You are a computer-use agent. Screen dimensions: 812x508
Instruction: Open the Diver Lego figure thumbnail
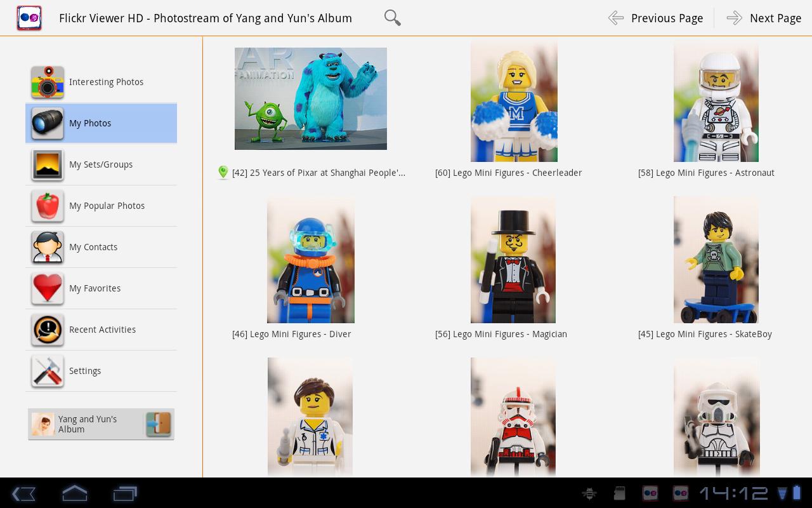311,260
